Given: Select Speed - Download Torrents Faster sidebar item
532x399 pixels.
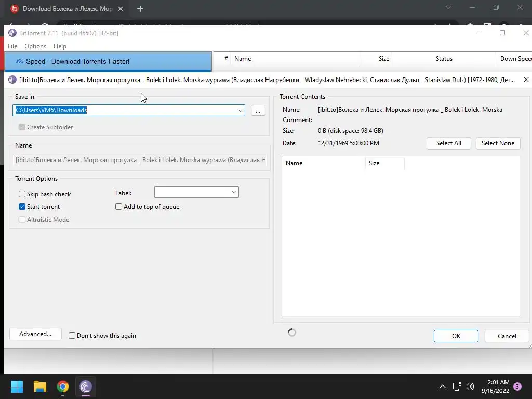Looking at the screenshot, I should coord(108,61).
